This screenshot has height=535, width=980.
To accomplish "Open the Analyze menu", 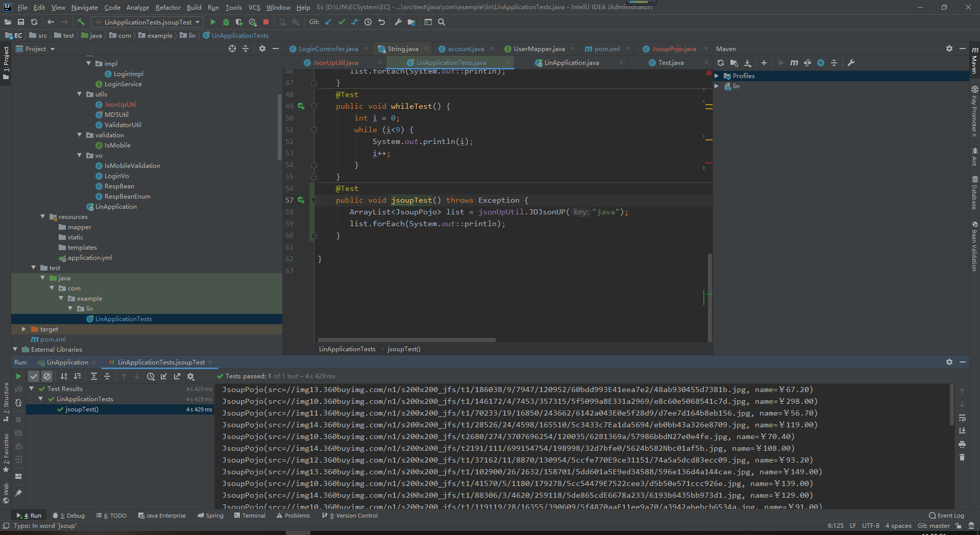I will 138,7.
